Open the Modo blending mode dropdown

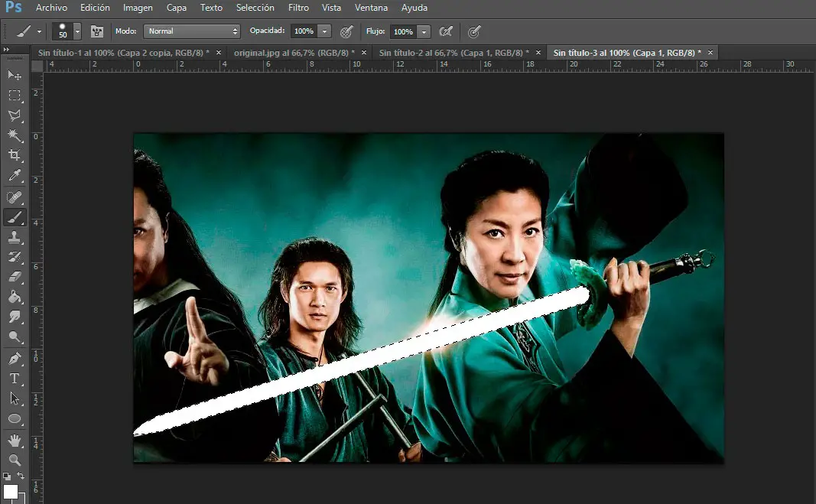[x=192, y=31]
